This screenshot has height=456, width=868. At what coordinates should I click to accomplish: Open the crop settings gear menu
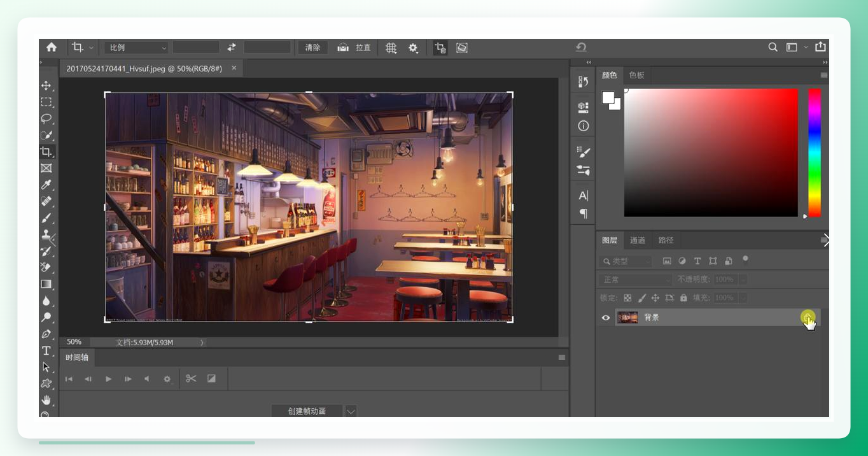coord(413,48)
